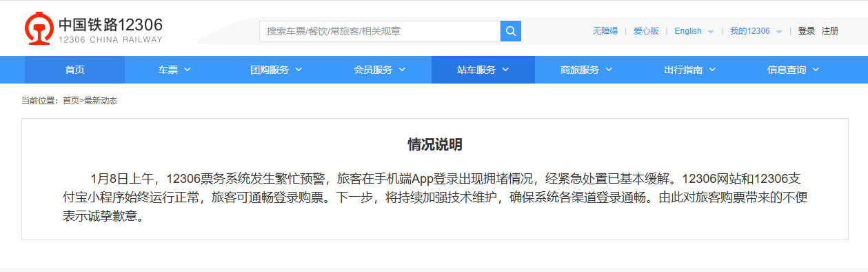Viewport: 868px width, 272px height.
Task: Expand the 我的12306 dropdown
Action: point(756,31)
